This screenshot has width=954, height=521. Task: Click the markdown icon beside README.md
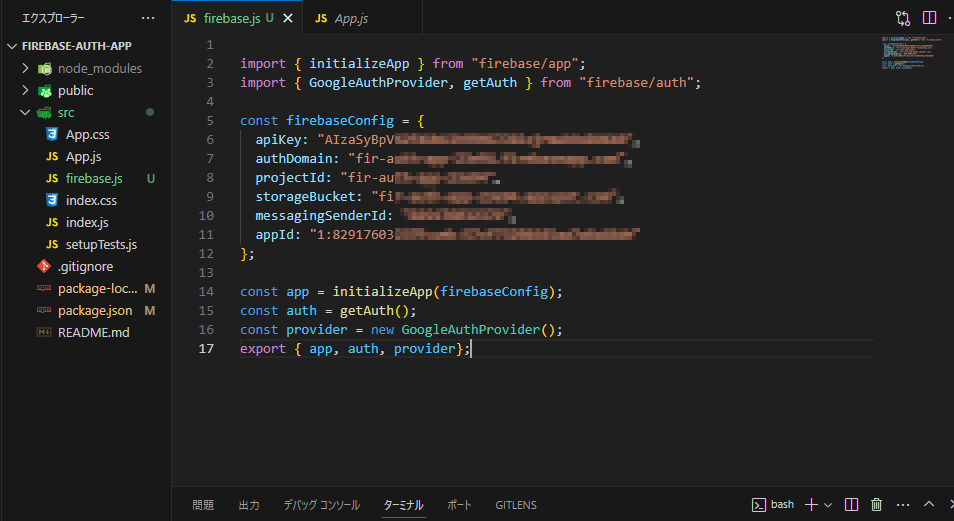click(x=44, y=332)
